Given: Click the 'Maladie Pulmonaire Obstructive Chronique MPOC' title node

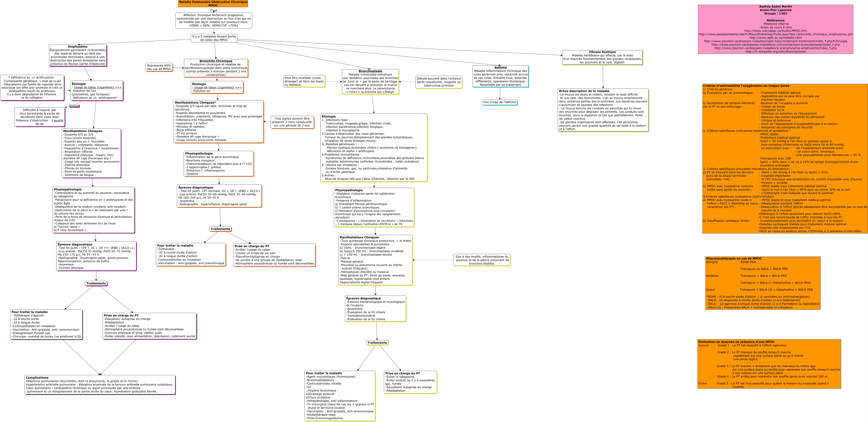Looking at the screenshot, I should [213, 4].
